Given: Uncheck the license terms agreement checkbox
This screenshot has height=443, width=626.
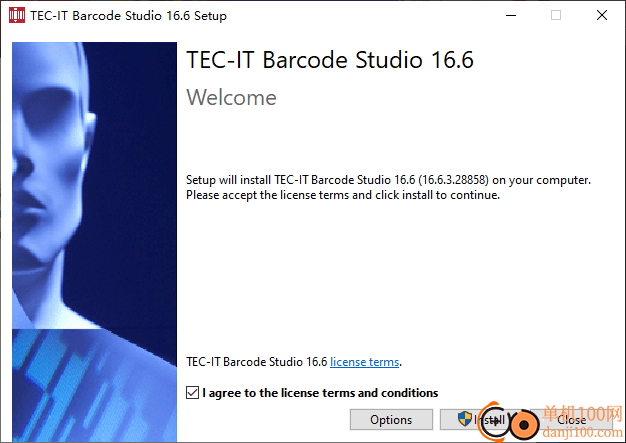Looking at the screenshot, I should pos(192,393).
